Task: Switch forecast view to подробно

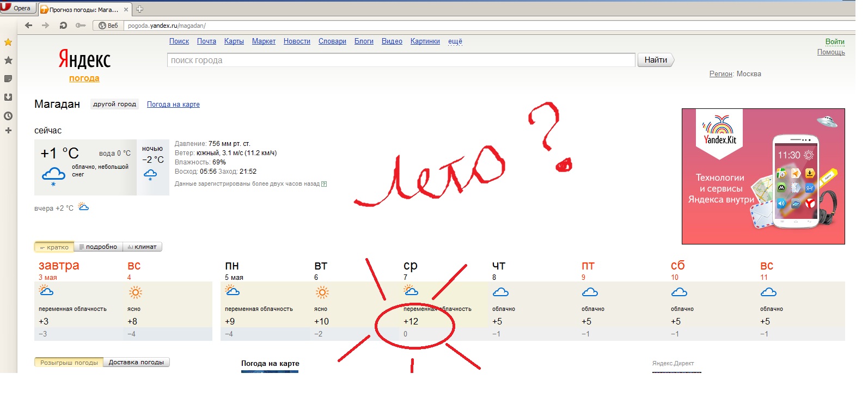Action: 99,247
